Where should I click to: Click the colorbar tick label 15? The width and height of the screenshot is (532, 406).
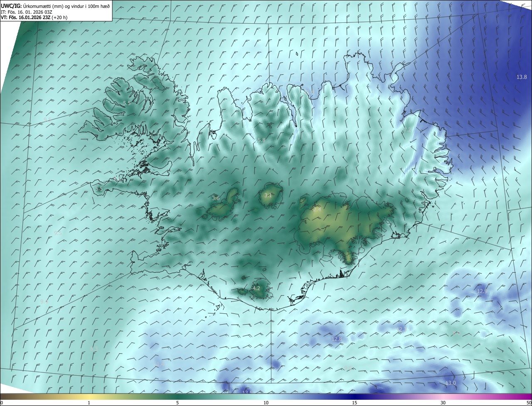[x=355, y=403]
